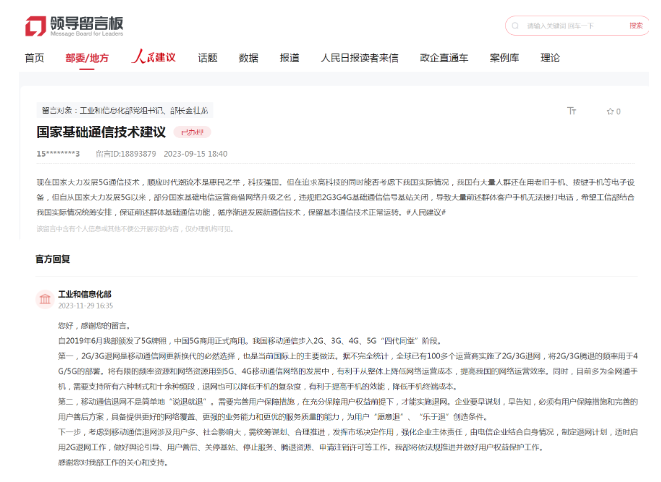Click the 工业和信息化部 replier name
This screenshot has width=661, height=482.
85,294
